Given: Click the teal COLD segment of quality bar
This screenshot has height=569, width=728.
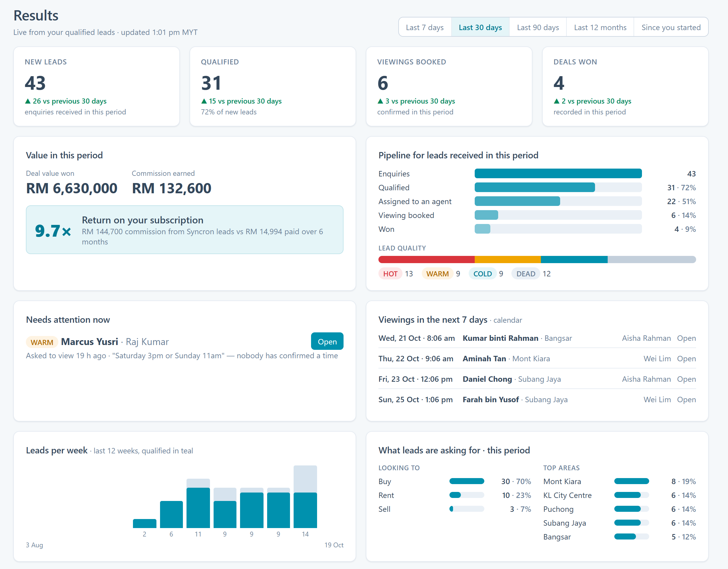Looking at the screenshot, I should (574, 260).
